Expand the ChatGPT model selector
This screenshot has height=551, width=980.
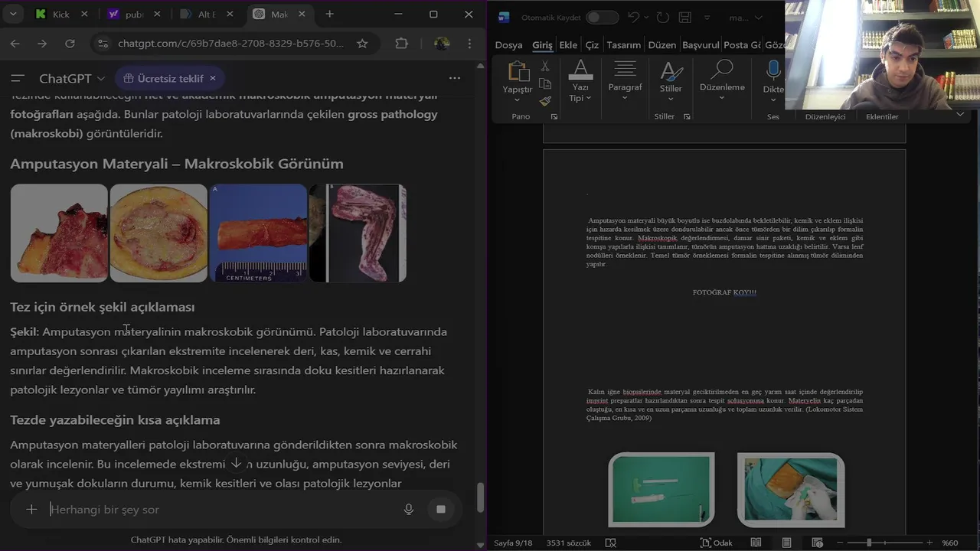coord(72,78)
